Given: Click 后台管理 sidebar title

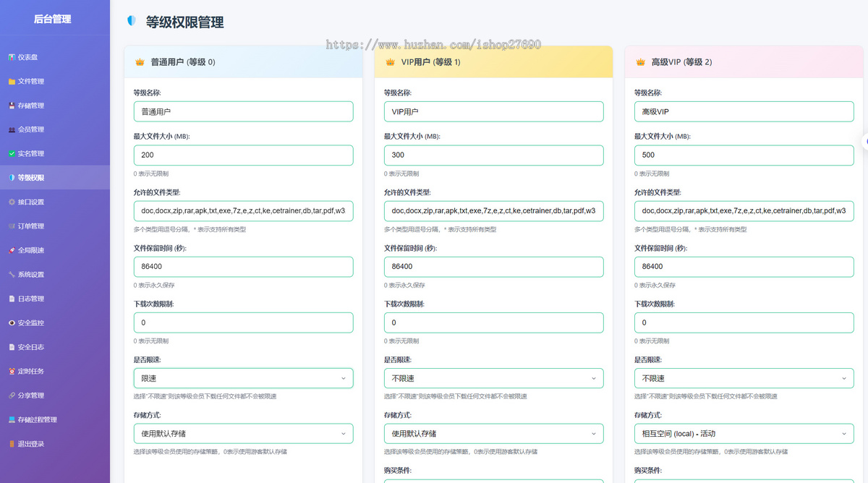Looking at the screenshot, I should pos(53,19).
